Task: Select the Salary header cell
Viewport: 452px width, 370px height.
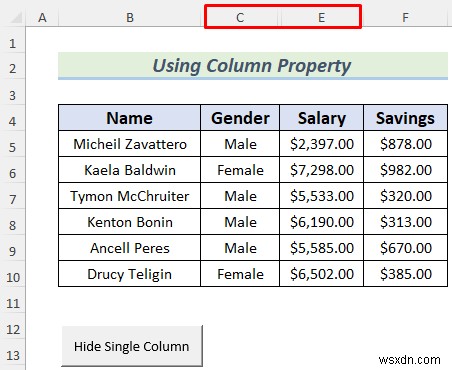Action: (x=321, y=118)
